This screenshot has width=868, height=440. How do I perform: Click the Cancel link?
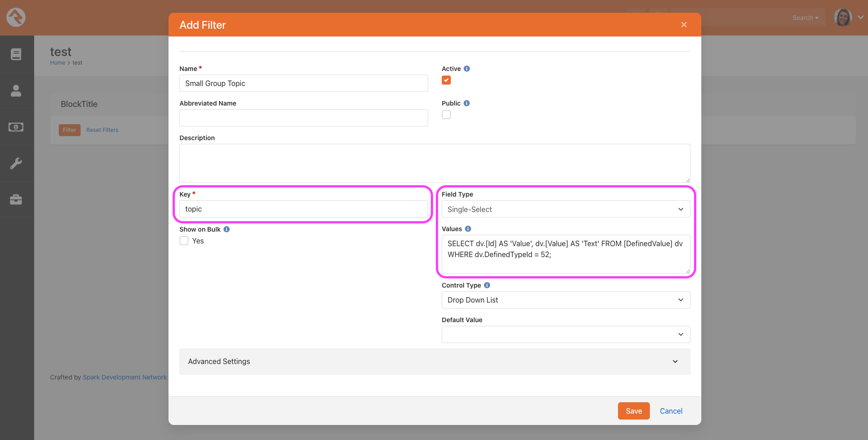pos(671,411)
